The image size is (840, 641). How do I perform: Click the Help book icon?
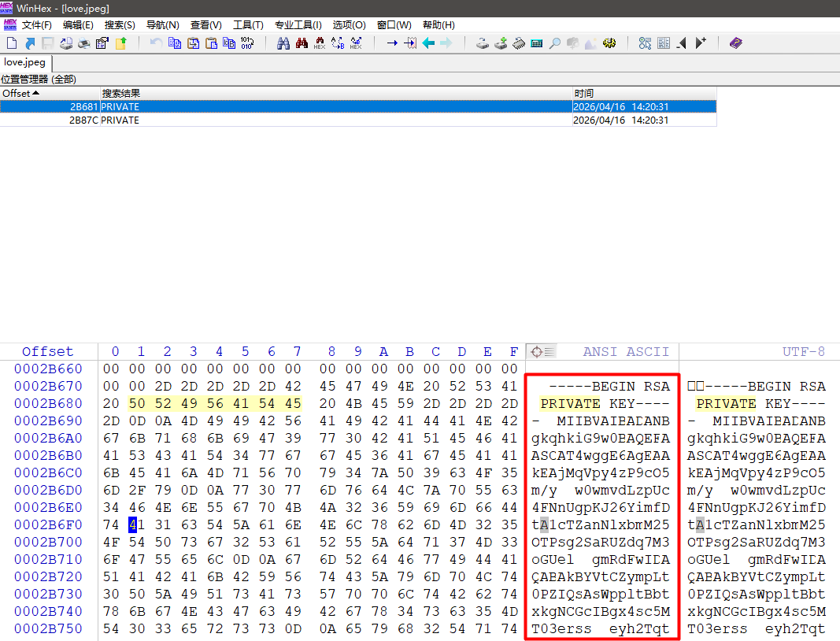(x=735, y=43)
